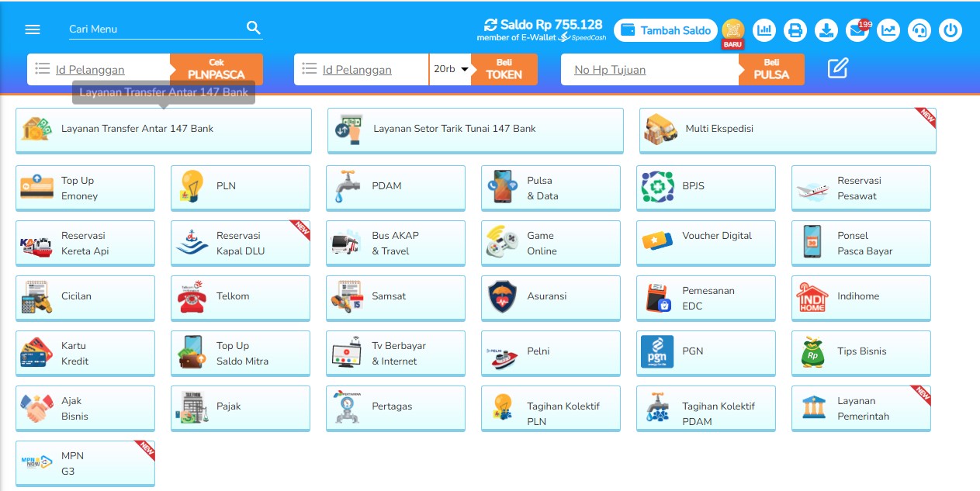Click the download icon
Screen dimensions: 980x491
coord(826,30)
